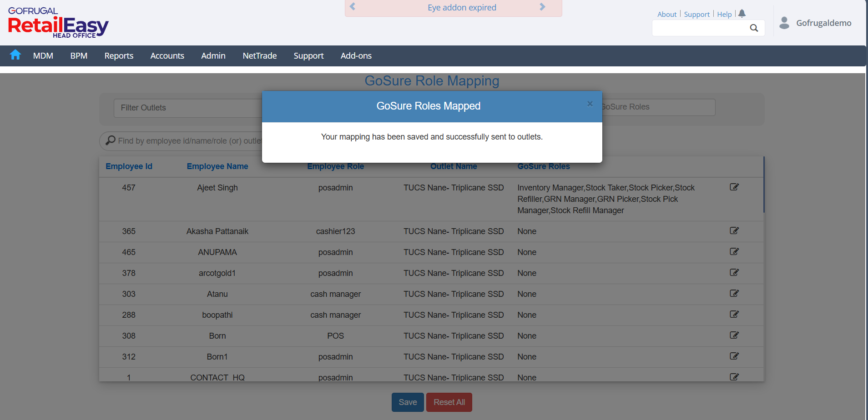The image size is (868, 420).
Task: Select the Atanu name cell
Action: tap(217, 294)
